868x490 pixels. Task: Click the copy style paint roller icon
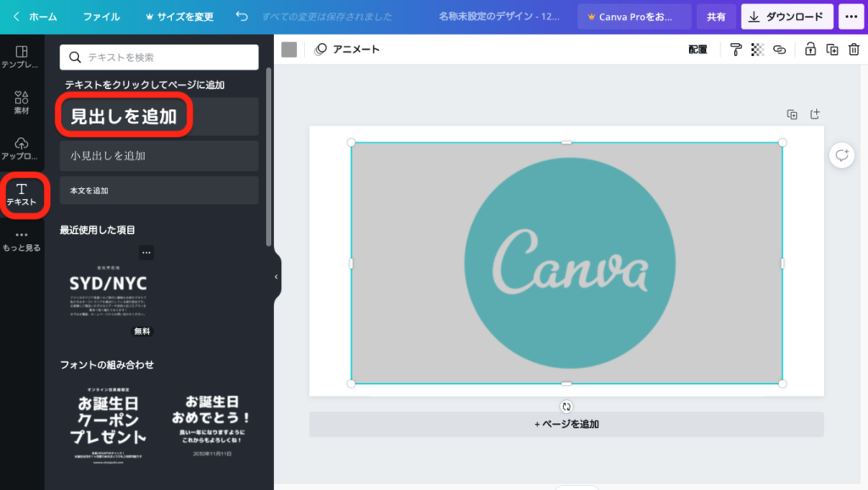click(736, 50)
